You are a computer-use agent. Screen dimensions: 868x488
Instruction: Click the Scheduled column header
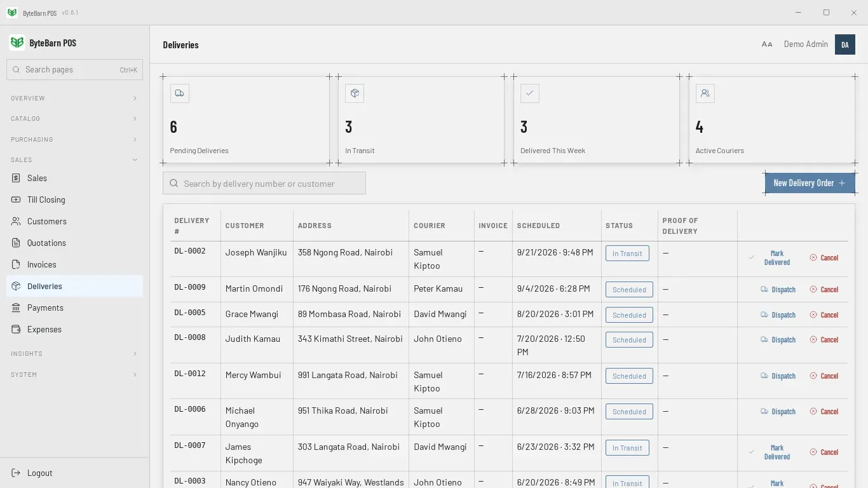538,226
